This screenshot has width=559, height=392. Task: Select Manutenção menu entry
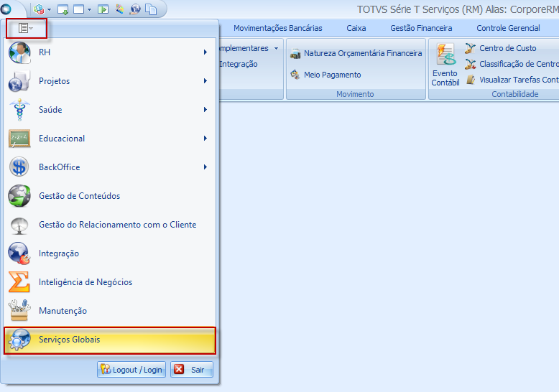click(109, 311)
